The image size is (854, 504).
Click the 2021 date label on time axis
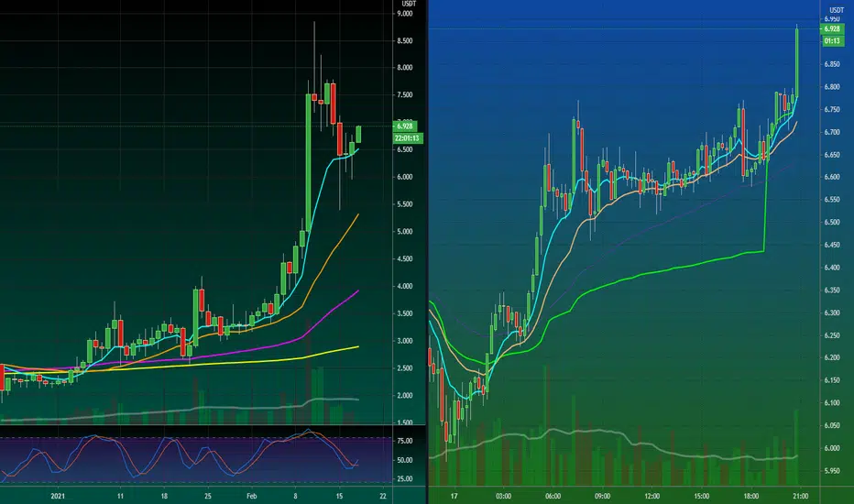point(58,497)
